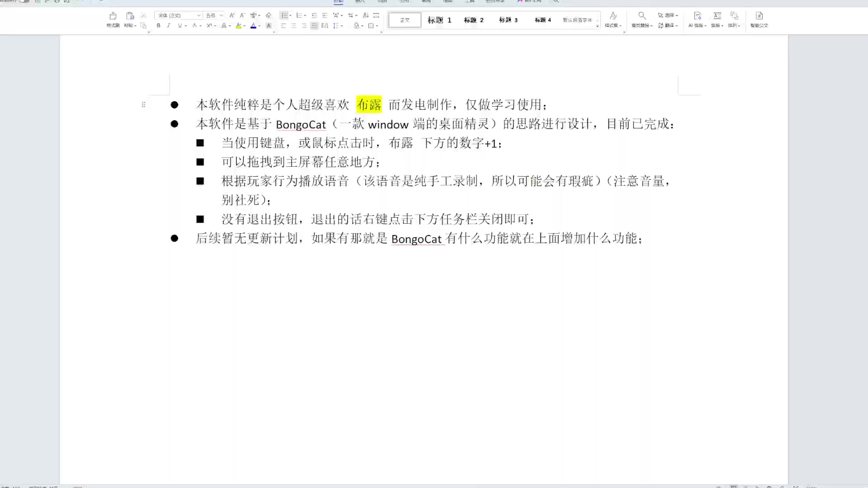Click the Copy icon beside Paste
868x488 pixels.
[x=144, y=26]
